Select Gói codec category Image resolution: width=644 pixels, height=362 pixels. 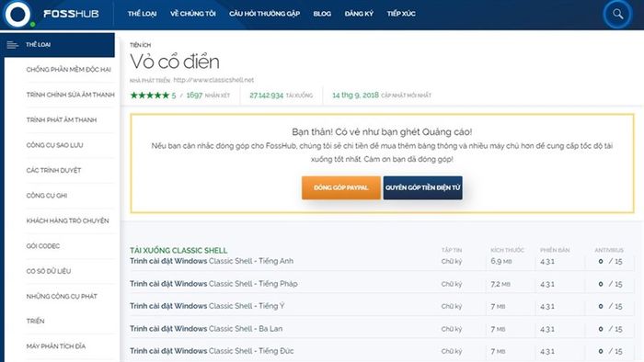click(x=42, y=246)
